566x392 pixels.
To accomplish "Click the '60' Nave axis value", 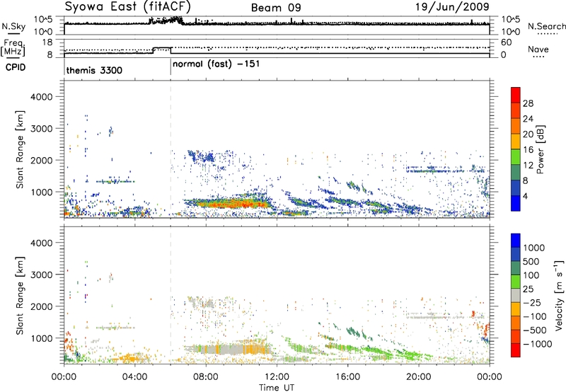I will pyautogui.click(x=506, y=42).
